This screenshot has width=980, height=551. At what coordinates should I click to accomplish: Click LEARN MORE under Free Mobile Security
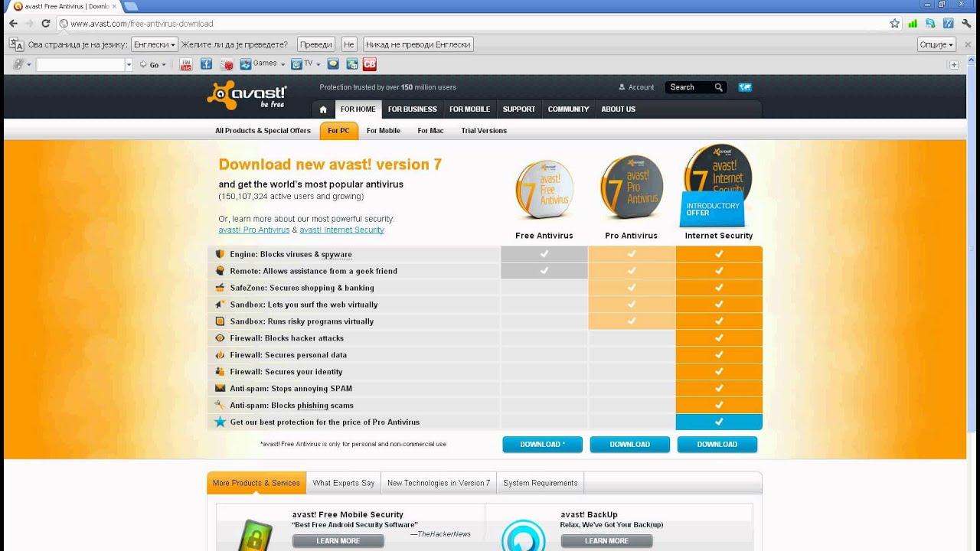[x=338, y=541]
